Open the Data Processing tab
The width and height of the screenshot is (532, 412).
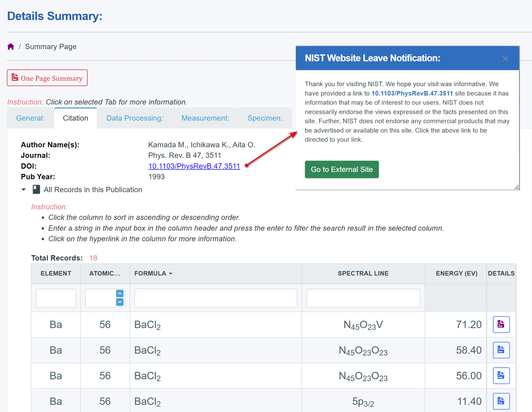coord(135,118)
